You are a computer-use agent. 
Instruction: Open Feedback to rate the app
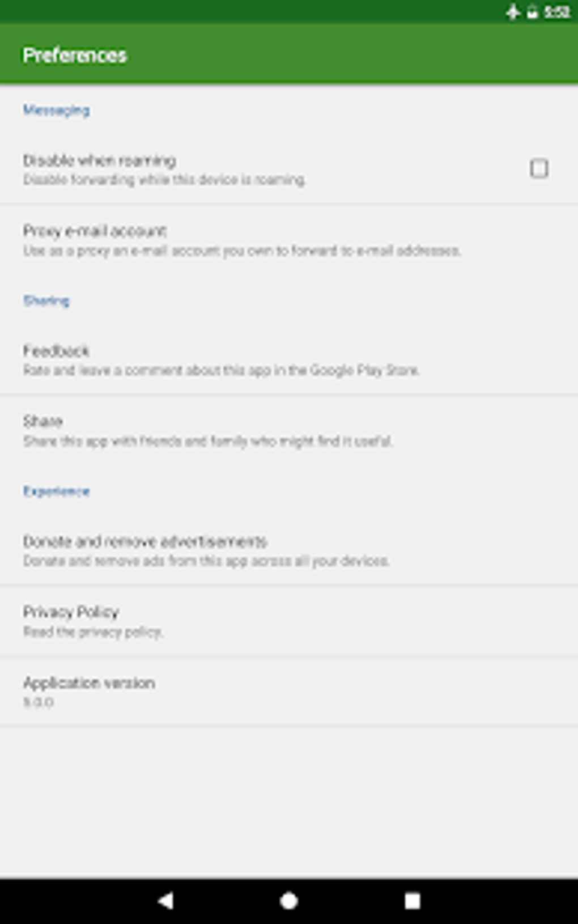(x=289, y=359)
